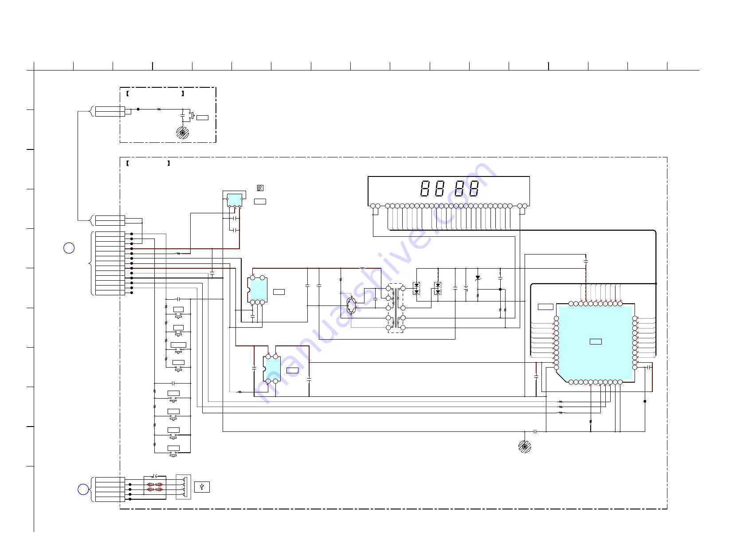Viewport: 745px width, 560px height.
Task: Click label box below the IR symbol
Action: coord(260,202)
